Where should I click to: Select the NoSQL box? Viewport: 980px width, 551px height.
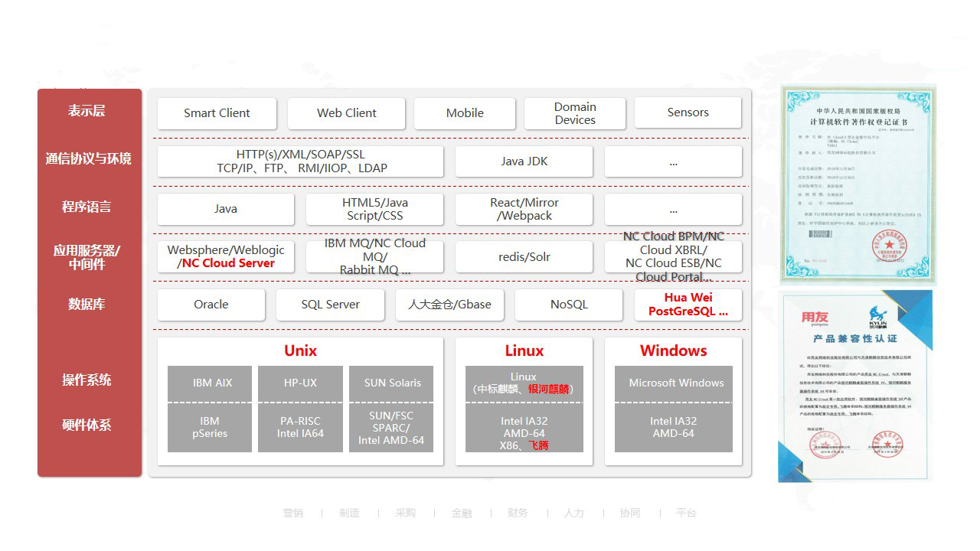(x=569, y=305)
